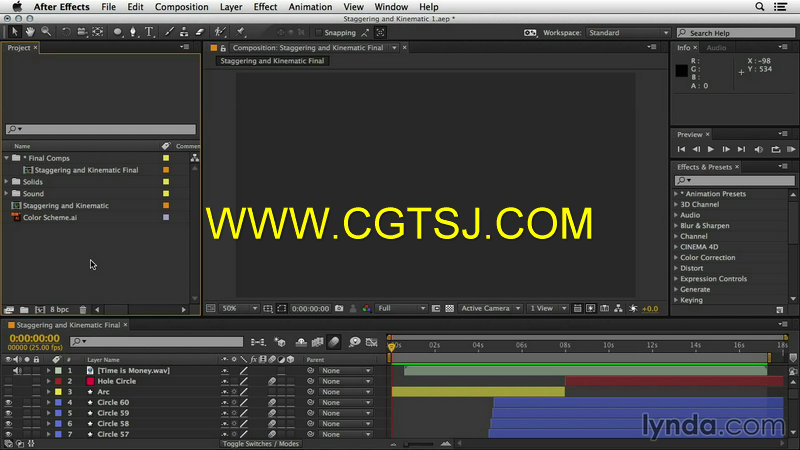Switch to the Audio panel tab
This screenshot has width=800, height=450.
tap(716, 47)
